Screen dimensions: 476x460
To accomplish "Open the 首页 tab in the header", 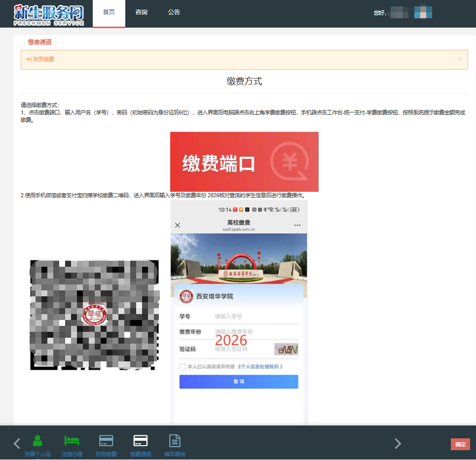I will click(x=109, y=13).
